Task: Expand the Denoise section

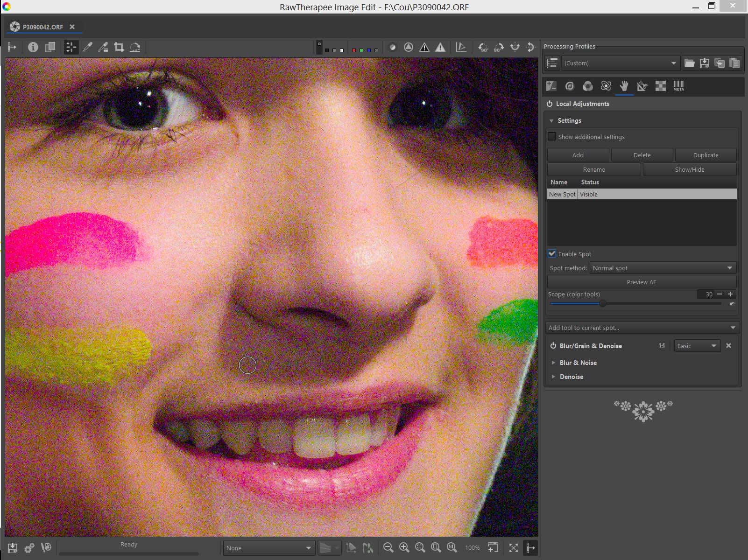Action: click(x=571, y=377)
